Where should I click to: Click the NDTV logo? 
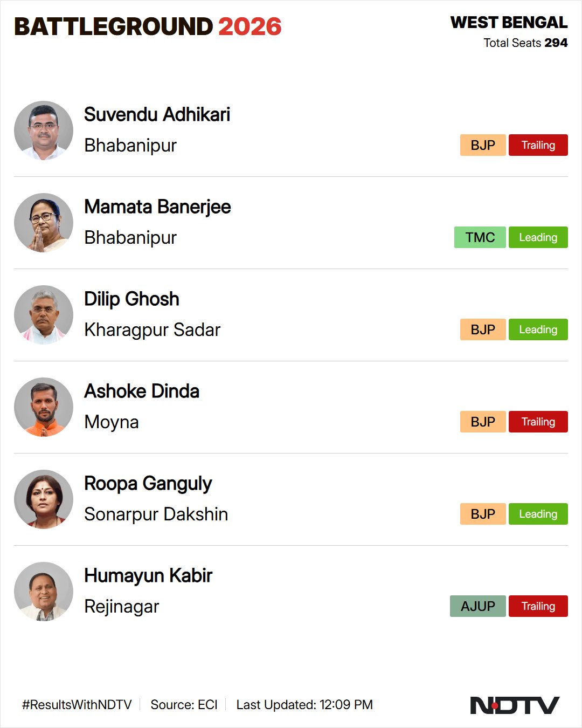pyautogui.click(x=515, y=705)
